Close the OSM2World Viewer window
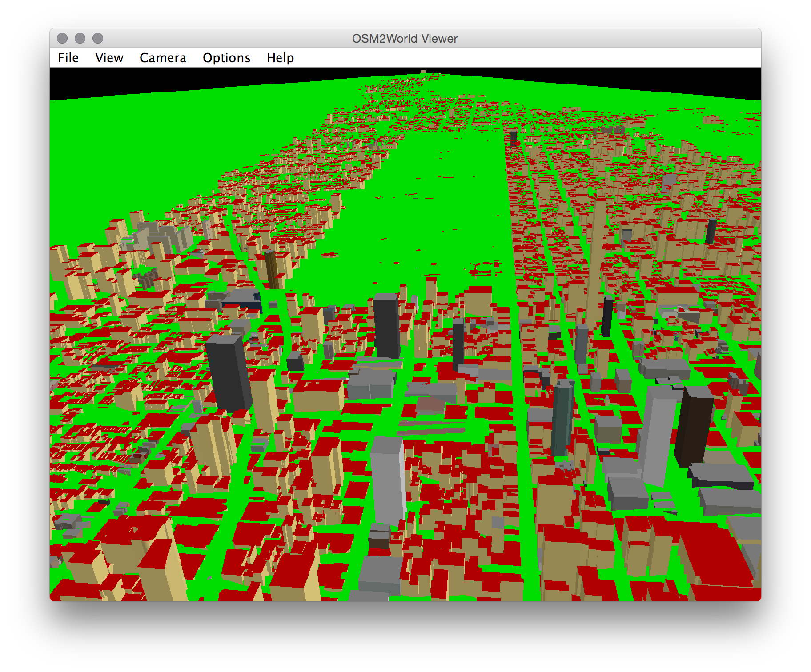Screen dimensions: 811x672 (62, 38)
